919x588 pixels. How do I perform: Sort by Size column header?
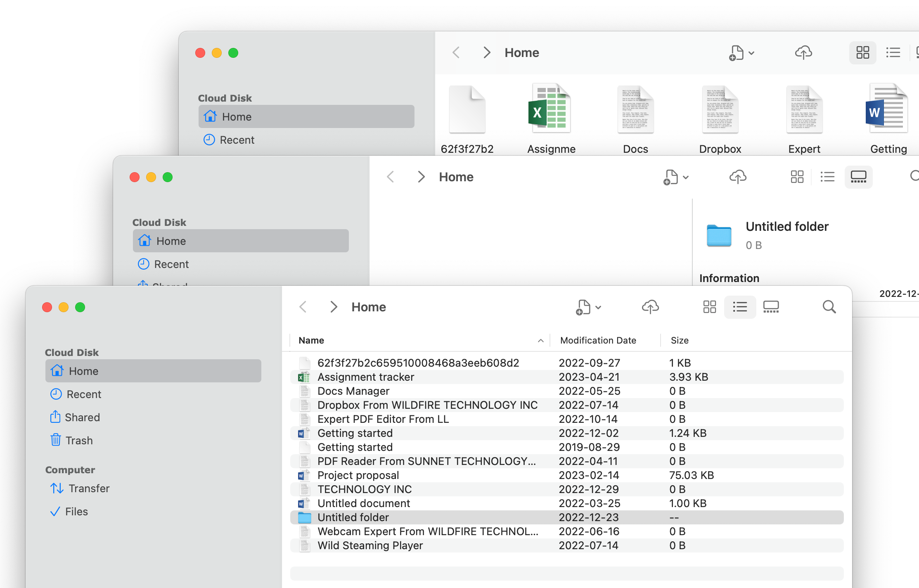(x=680, y=340)
